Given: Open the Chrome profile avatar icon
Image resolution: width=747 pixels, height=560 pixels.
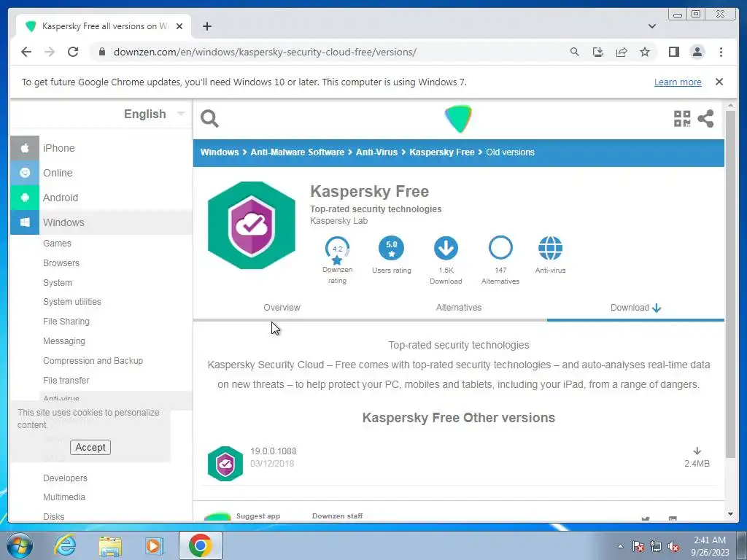Looking at the screenshot, I should (697, 52).
